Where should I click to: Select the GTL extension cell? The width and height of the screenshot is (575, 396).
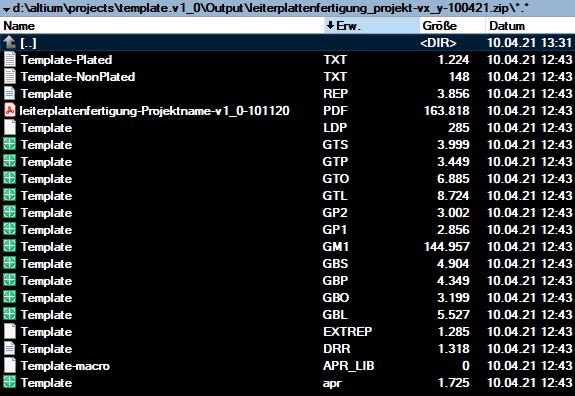point(335,195)
